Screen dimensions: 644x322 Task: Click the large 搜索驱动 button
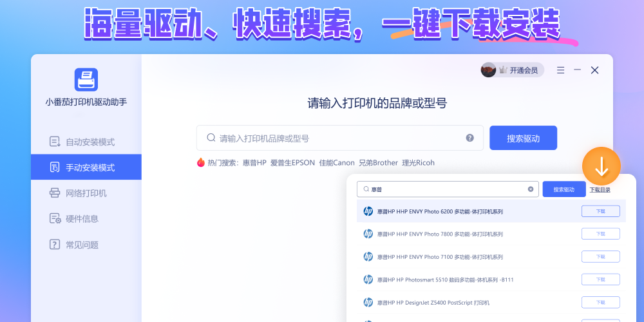tap(523, 138)
